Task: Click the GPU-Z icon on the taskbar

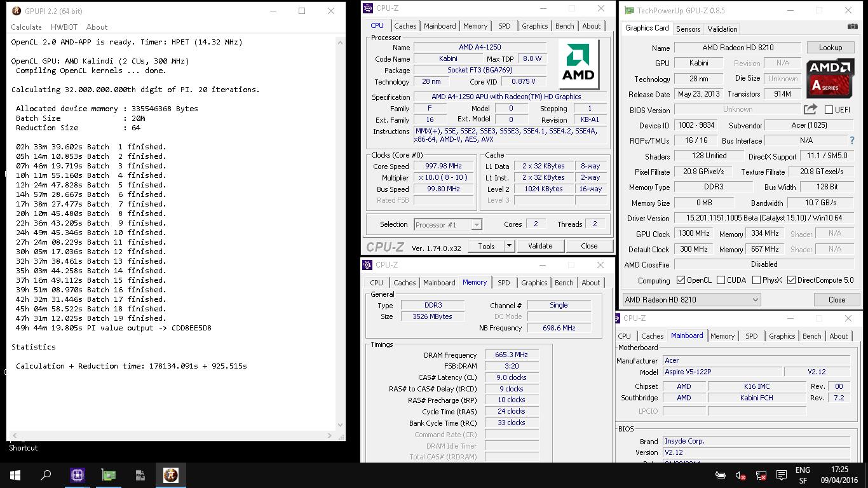Action: [x=109, y=475]
